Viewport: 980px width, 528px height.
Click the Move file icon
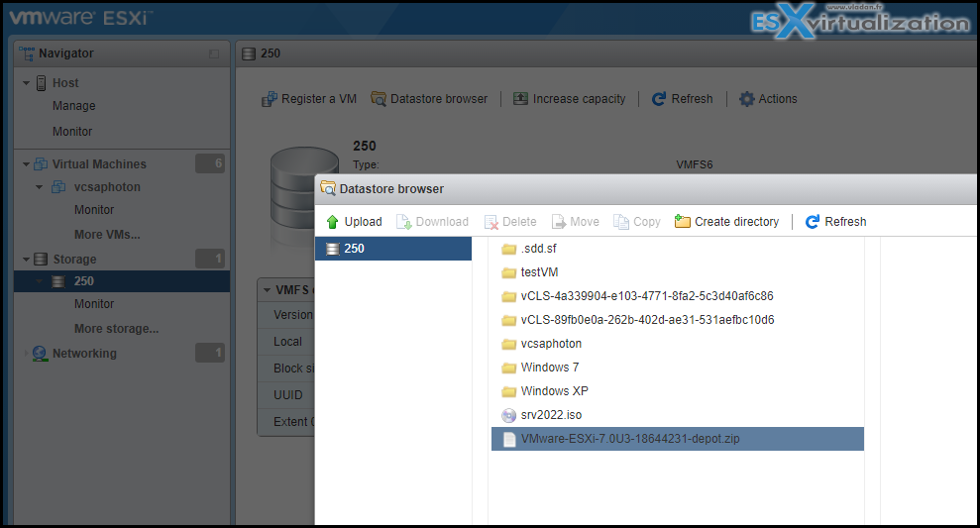click(559, 222)
